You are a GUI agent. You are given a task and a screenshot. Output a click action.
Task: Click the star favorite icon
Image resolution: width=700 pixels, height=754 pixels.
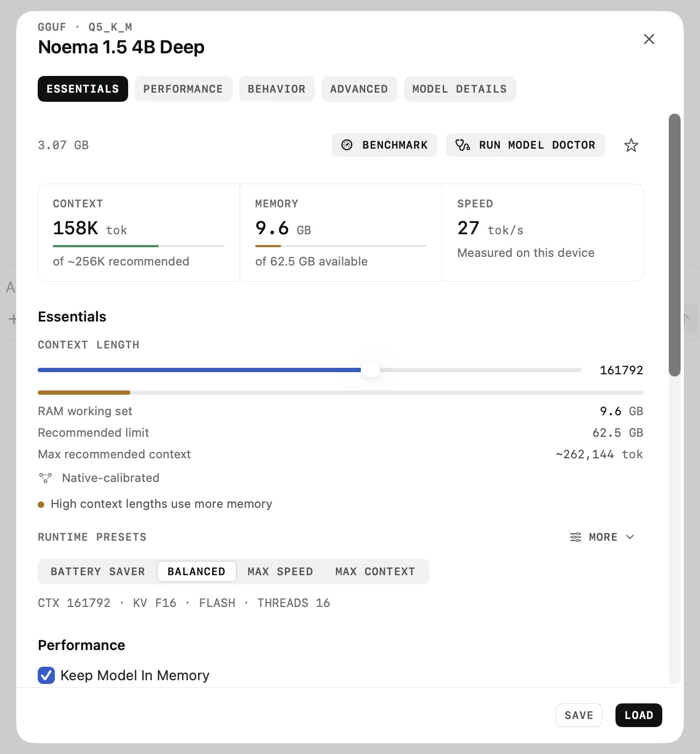tap(631, 145)
